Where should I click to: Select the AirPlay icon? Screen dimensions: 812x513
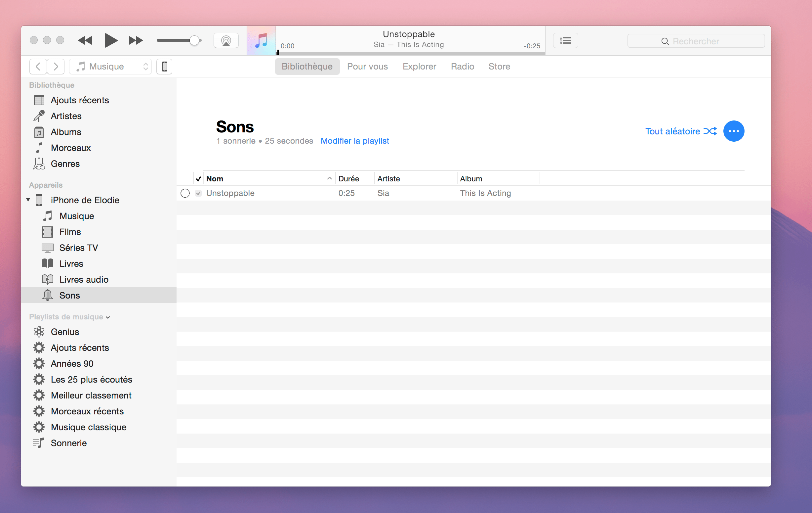click(x=226, y=40)
